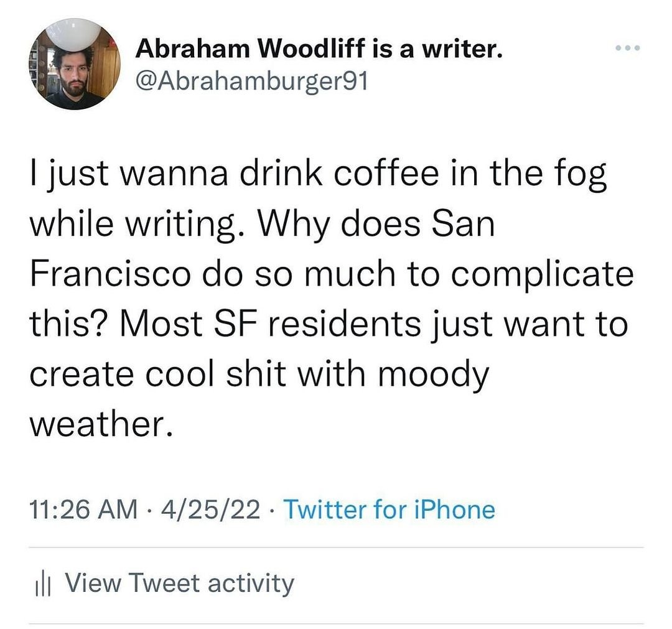Click the word 'writing.' in the tweet

pos(185,225)
